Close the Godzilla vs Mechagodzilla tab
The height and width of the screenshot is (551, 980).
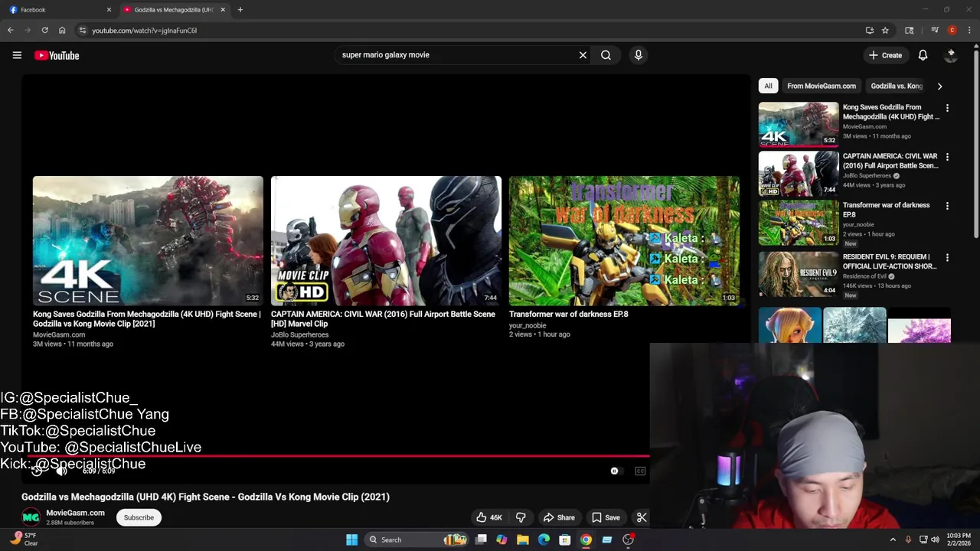click(x=223, y=10)
